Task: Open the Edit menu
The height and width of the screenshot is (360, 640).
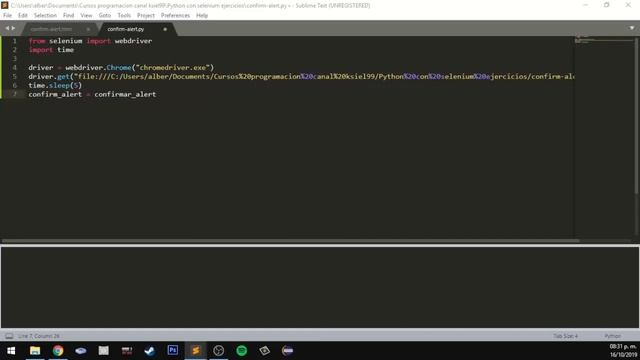Action: click(x=22, y=16)
